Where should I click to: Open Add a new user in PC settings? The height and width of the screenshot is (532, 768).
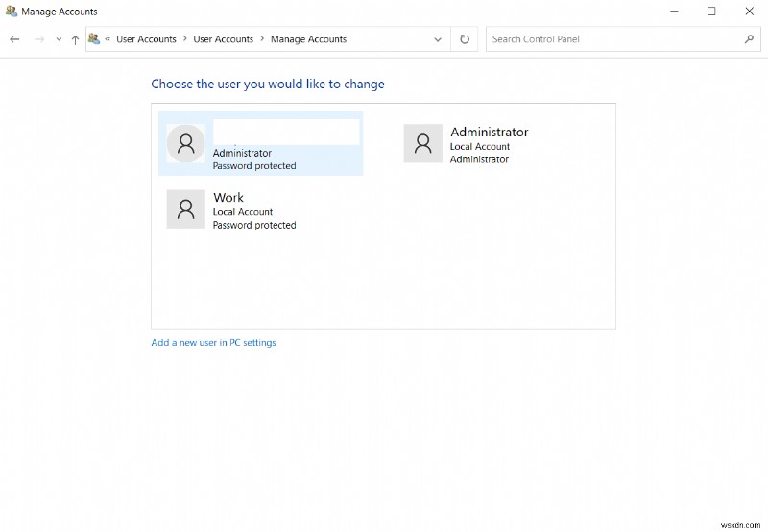(213, 343)
